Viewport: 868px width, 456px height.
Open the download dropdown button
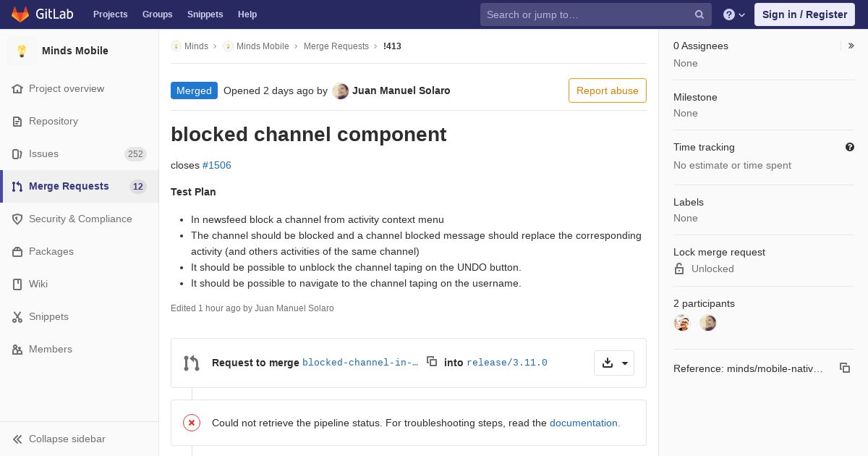point(614,363)
